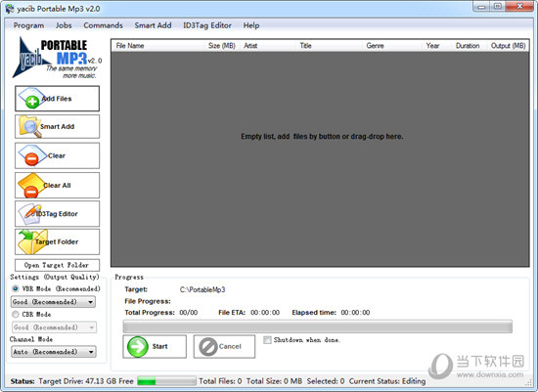Click Selected: 0 status entry
This screenshot has height=392, width=538.
click(326, 381)
